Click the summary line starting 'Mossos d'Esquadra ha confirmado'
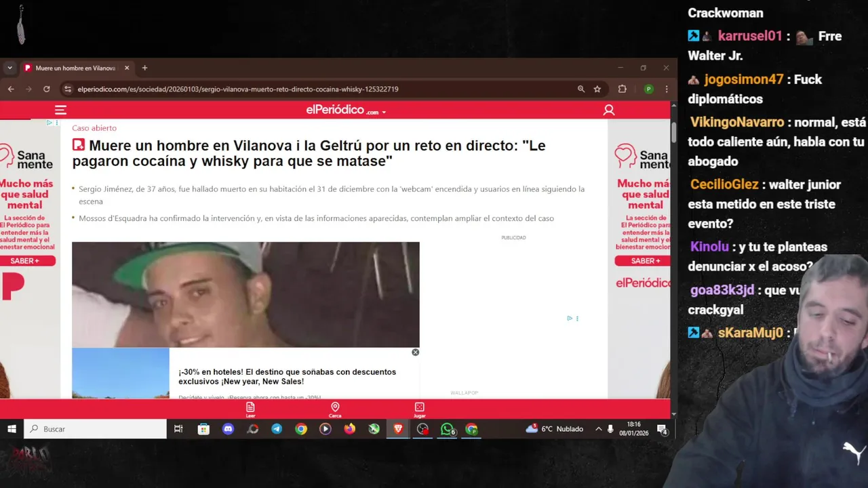 point(316,218)
